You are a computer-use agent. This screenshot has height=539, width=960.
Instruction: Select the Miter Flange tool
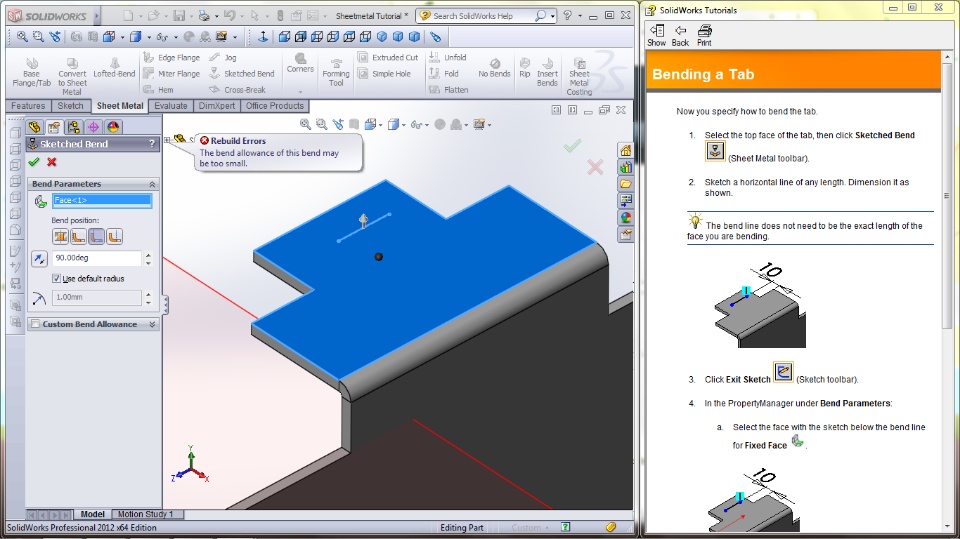[171, 74]
